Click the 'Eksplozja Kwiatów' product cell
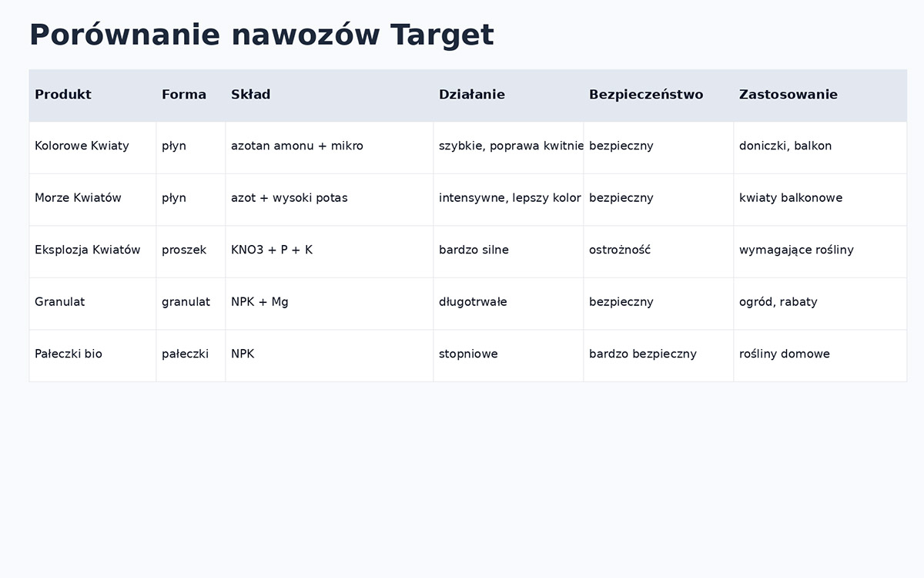This screenshot has height=578, width=924. pyautogui.click(x=92, y=251)
